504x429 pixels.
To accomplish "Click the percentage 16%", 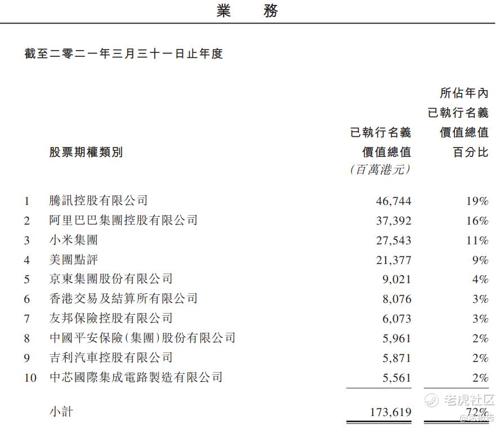I will click(478, 221).
